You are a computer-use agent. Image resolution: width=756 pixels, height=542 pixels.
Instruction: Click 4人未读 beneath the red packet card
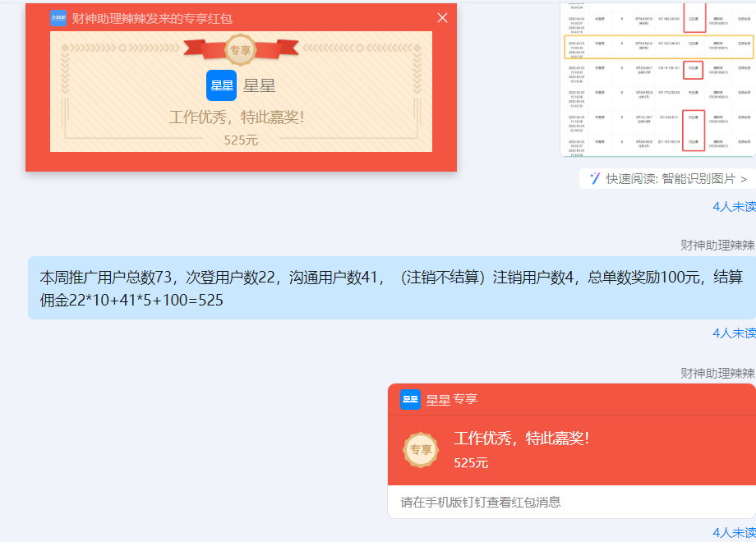(x=734, y=534)
